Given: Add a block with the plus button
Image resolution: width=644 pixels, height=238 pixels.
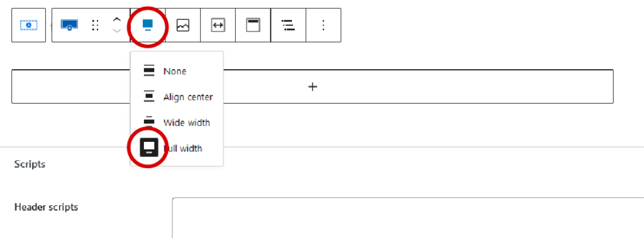Looking at the screenshot, I should pos(313,87).
